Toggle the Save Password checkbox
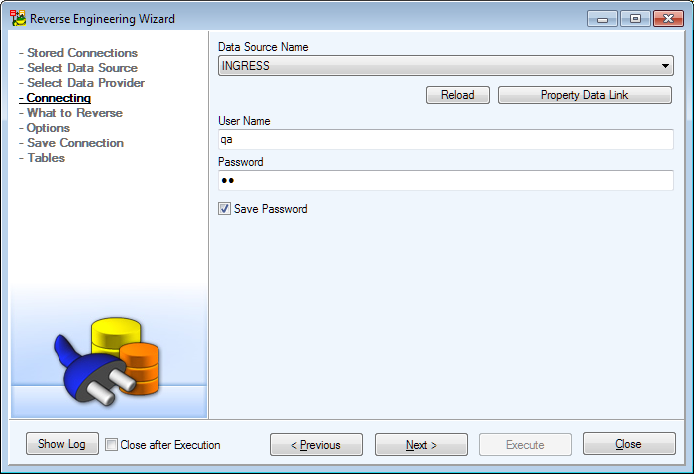This screenshot has width=694, height=474. pyautogui.click(x=224, y=208)
